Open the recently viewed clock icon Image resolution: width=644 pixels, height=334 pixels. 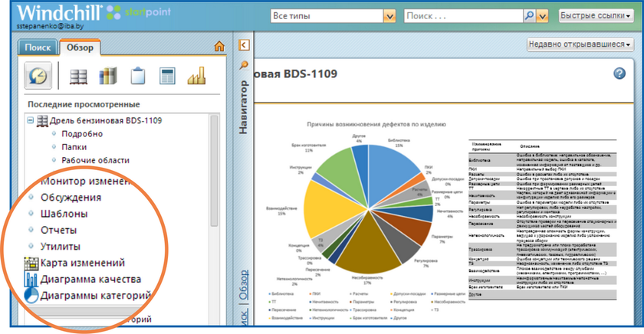click(38, 77)
